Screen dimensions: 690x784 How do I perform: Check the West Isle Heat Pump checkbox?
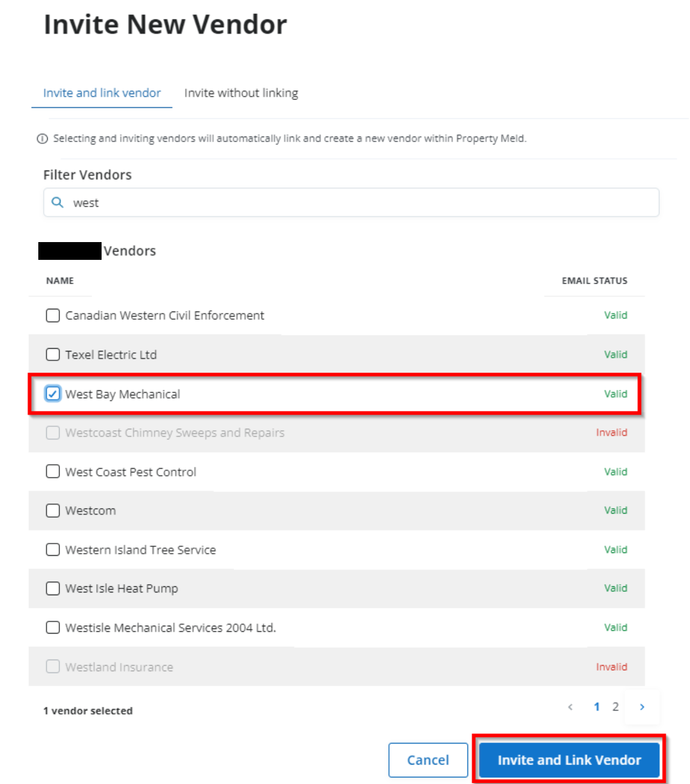click(x=52, y=588)
